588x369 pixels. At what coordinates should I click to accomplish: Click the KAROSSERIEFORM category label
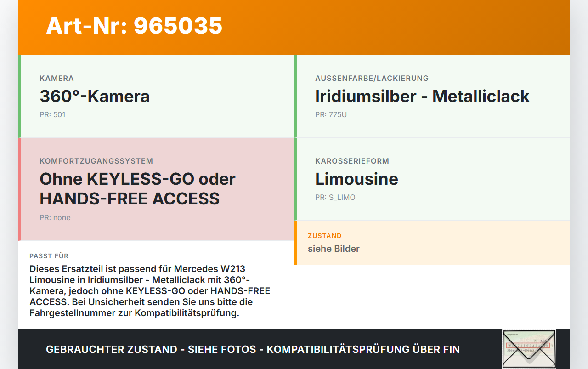click(x=352, y=161)
